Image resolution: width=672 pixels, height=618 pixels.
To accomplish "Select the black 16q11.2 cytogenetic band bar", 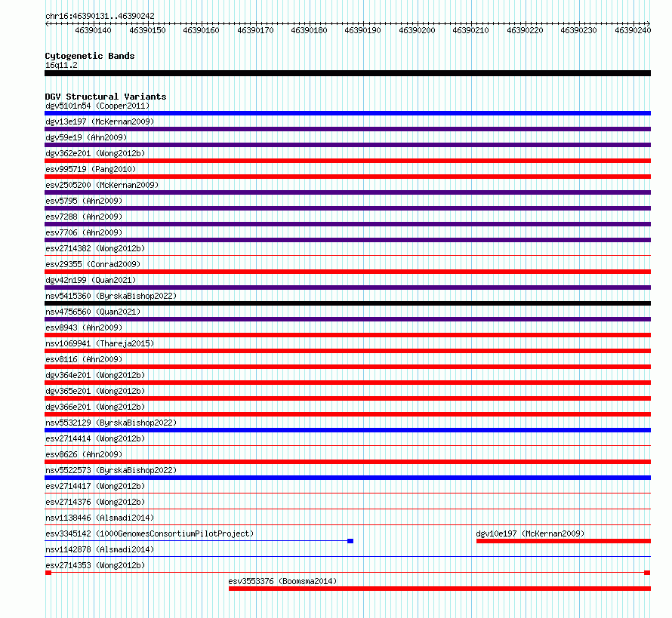I will coord(347,73).
